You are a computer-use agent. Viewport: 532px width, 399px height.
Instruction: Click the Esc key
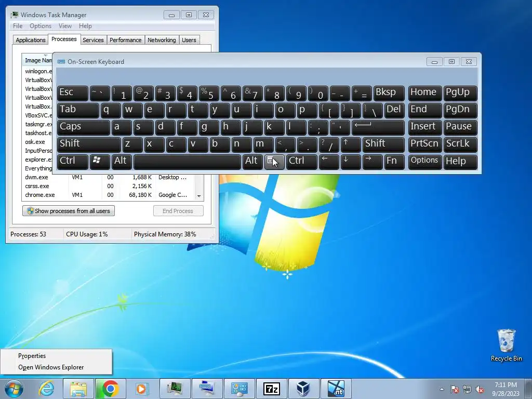pyautogui.click(x=73, y=93)
